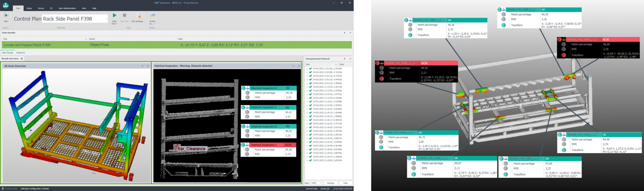Open the View dropdown in Measurement Protocol

click(316, 183)
